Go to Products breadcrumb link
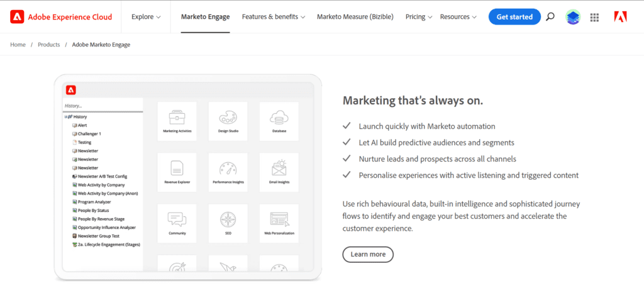Image resolution: width=644 pixels, height=293 pixels. tap(49, 45)
